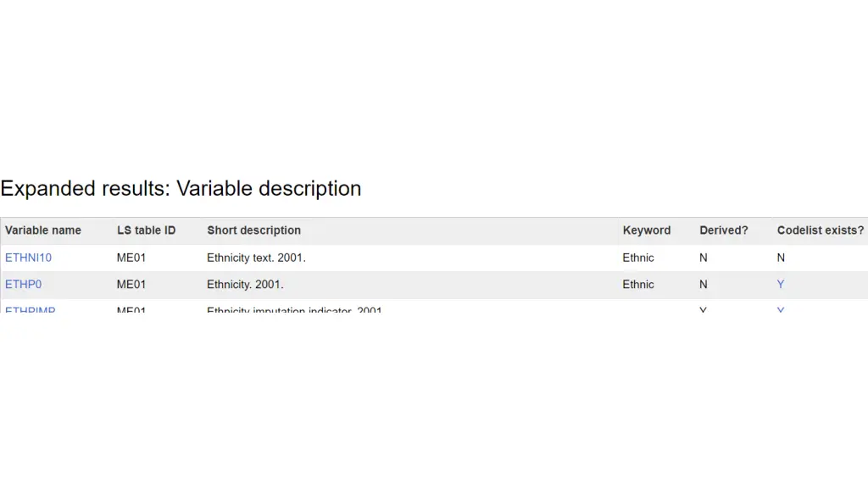The image size is (868, 488).
Task: Click the 'Expanded results: Variable description' heading
Action: tap(181, 189)
